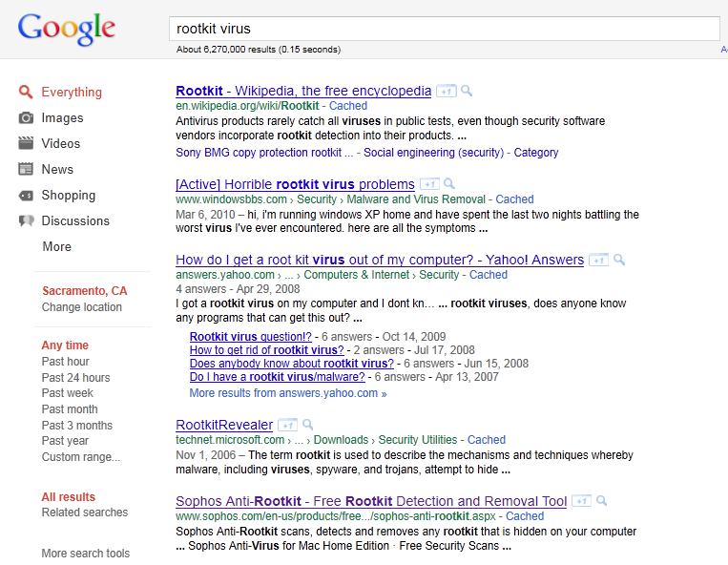
Task: Select All results filter
Action: [x=69, y=496]
